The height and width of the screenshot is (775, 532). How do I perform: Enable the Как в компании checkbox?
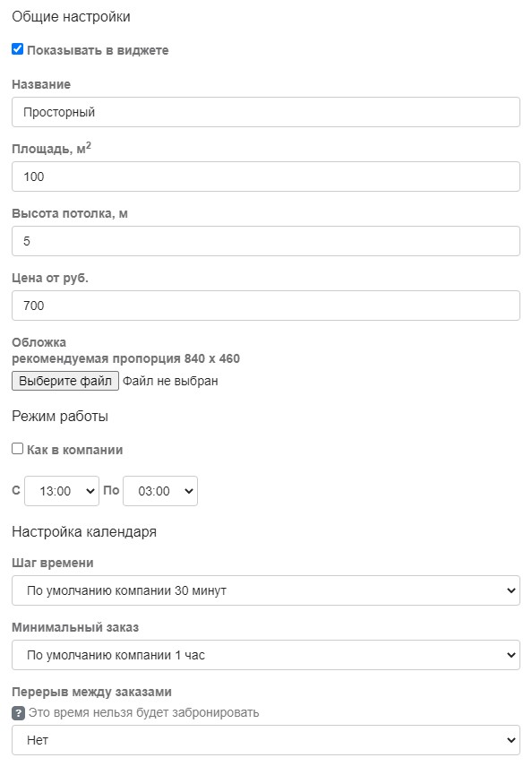(17, 449)
